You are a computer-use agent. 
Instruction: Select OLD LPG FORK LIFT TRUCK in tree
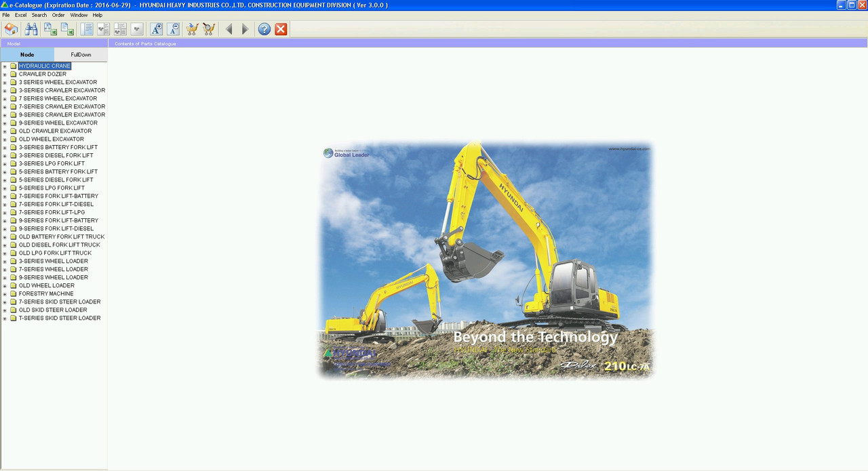[55, 253]
